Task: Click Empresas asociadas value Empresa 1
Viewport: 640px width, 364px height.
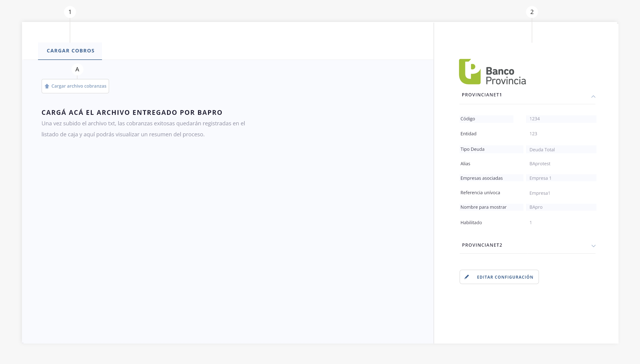Action: pyautogui.click(x=540, y=178)
